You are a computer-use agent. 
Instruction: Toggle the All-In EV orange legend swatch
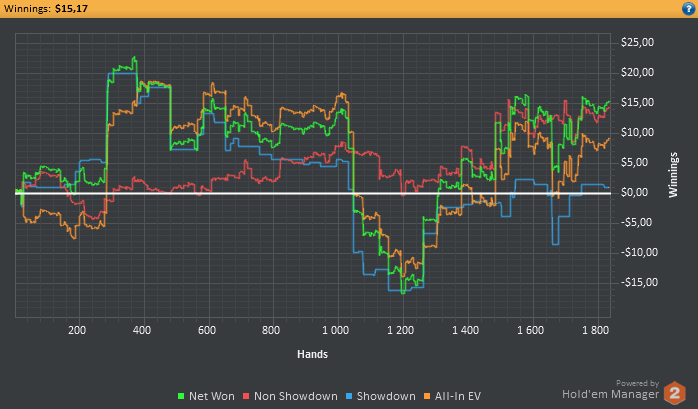click(x=427, y=396)
